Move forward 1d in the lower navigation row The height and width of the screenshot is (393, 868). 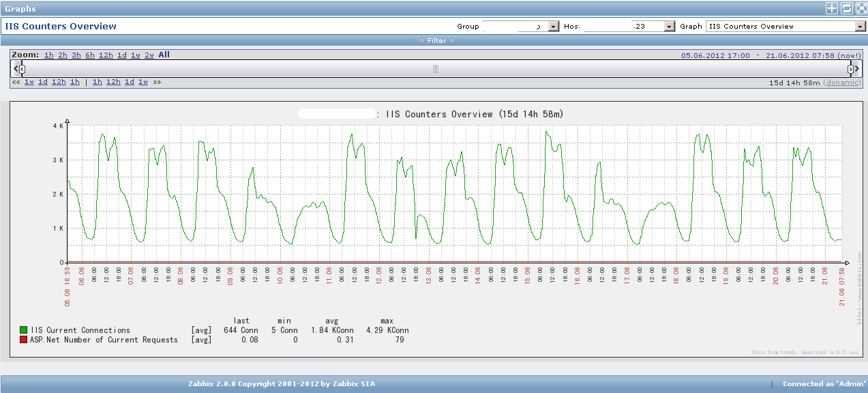pyautogui.click(x=130, y=82)
